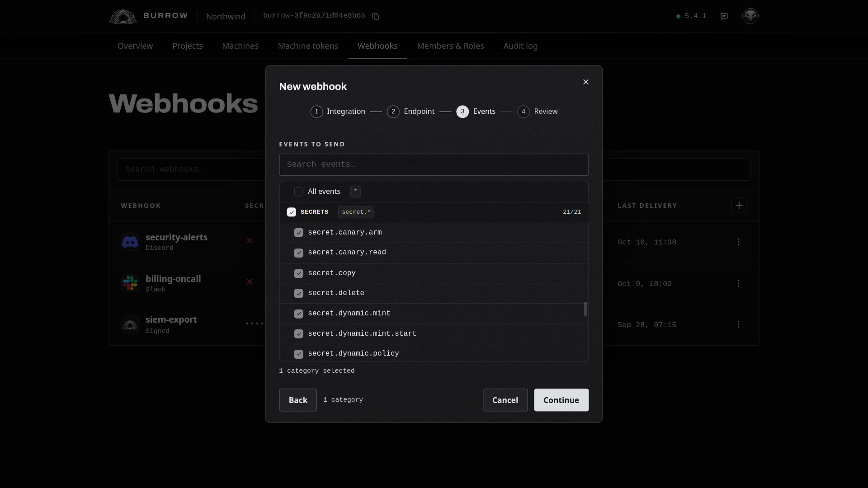Viewport: 868px width, 488px height.
Task: Click the Discord icon for security-alerts
Action: pos(130,242)
